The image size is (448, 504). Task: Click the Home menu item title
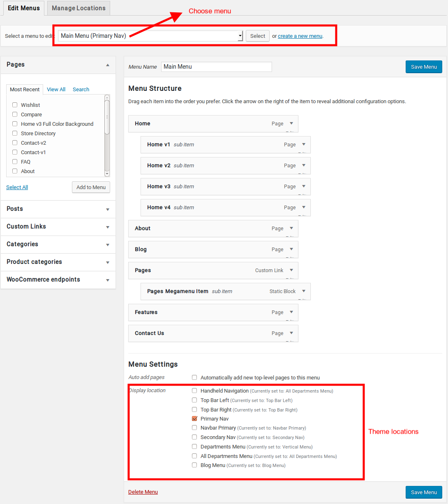click(143, 123)
